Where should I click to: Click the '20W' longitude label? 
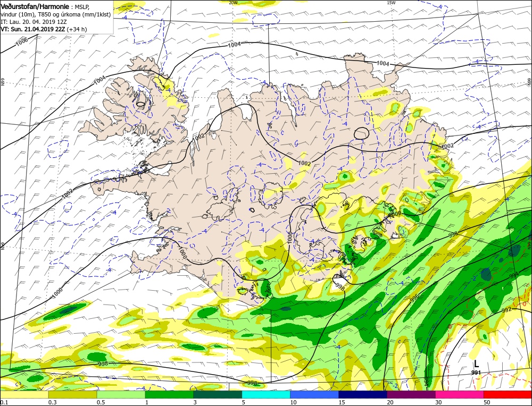(233, 2)
